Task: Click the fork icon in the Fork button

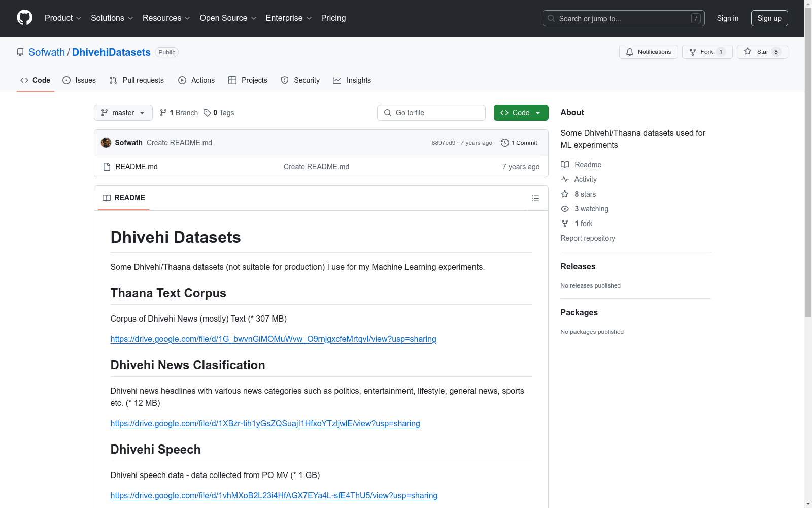Action: [x=693, y=52]
